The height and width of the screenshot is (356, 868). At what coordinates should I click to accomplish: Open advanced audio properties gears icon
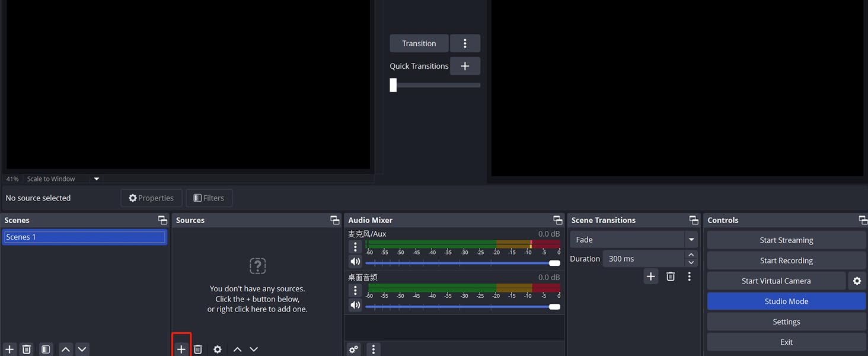tap(354, 349)
